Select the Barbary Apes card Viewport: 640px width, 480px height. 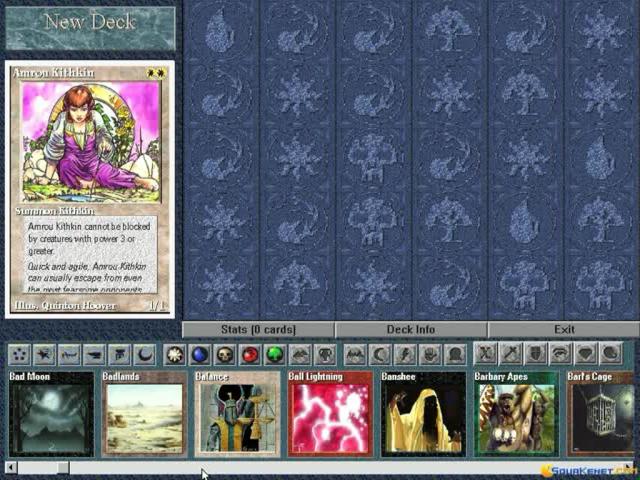click(x=516, y=414)
